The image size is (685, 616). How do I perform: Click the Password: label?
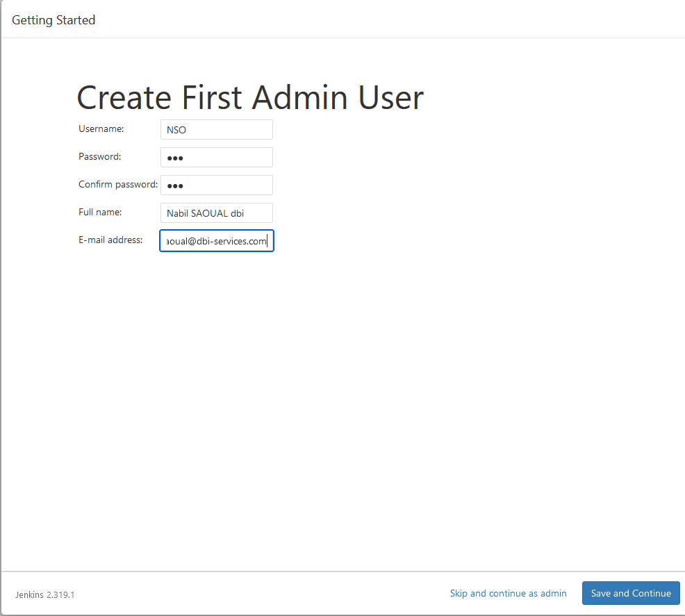pyautogui.click(x=99, y=157)
